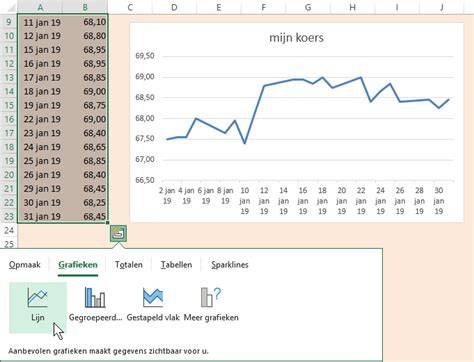Open the Totalen tab
Screen dimensions: 474x362
click(129, 265)
